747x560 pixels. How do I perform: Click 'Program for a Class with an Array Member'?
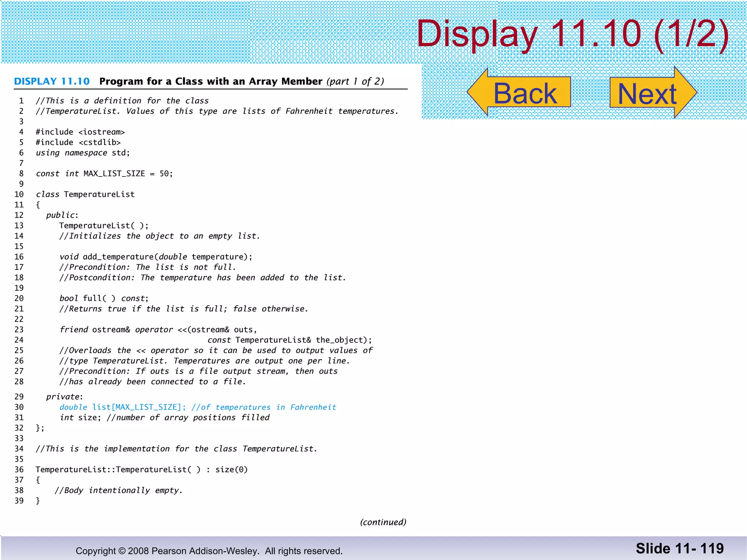pos(211,81)
